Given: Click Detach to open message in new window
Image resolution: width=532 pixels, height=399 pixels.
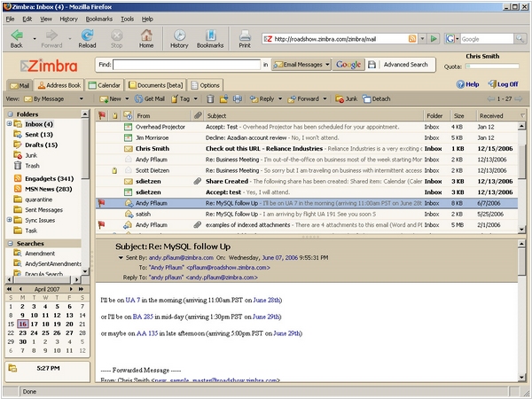Looking at the screenshot, I should [x=376, y=98].
